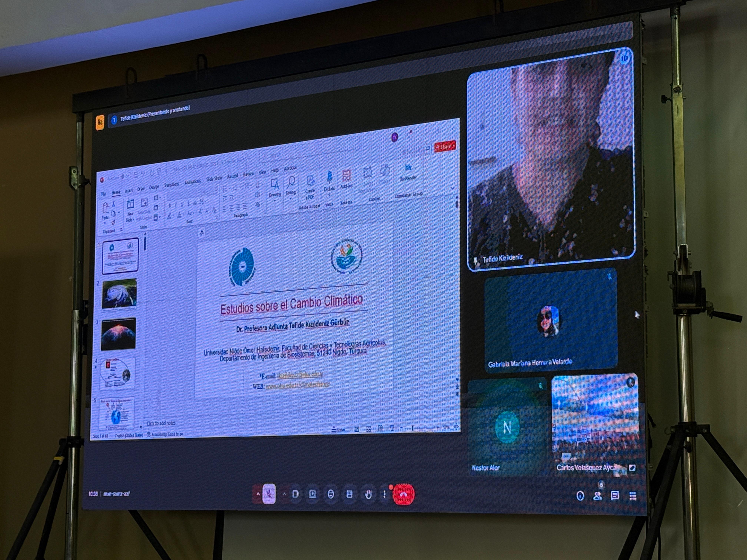The height and width of the screenshot is (560, 747).
Task: Switch to Normal view status icon
Action: [357, 429]
